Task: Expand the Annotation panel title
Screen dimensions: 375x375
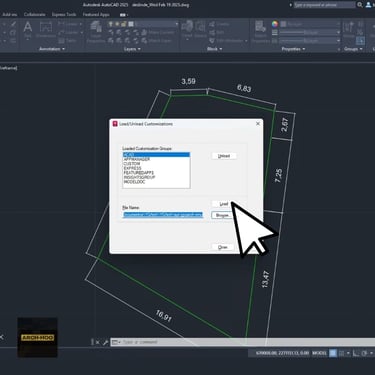Action: pyautogui.click(x=52, y=49)
